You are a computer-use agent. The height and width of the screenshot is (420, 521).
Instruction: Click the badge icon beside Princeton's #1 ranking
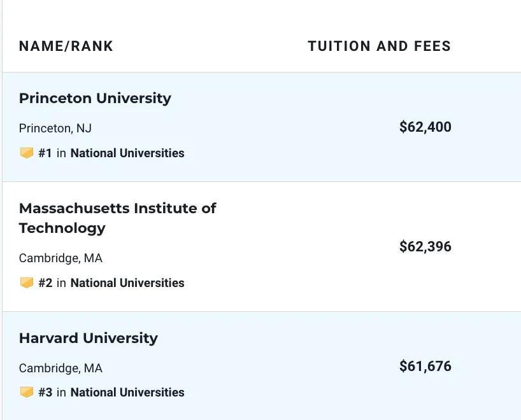(26, 153)
